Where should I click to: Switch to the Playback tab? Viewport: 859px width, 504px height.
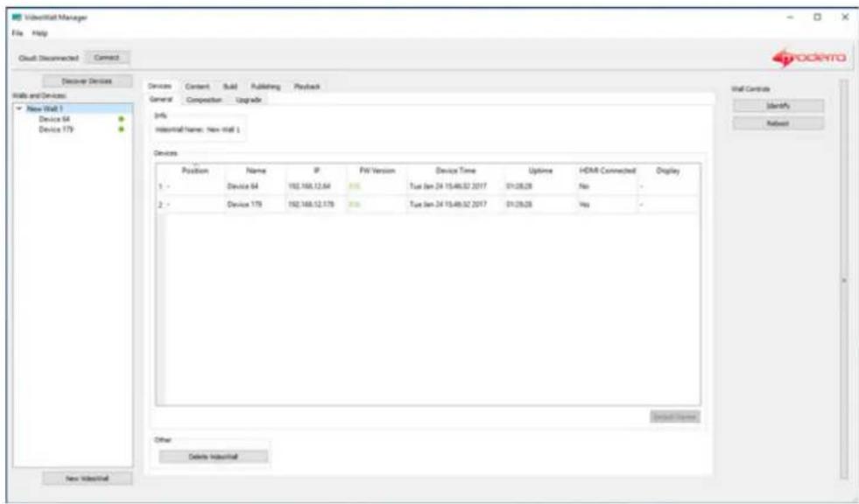(306, 87)
